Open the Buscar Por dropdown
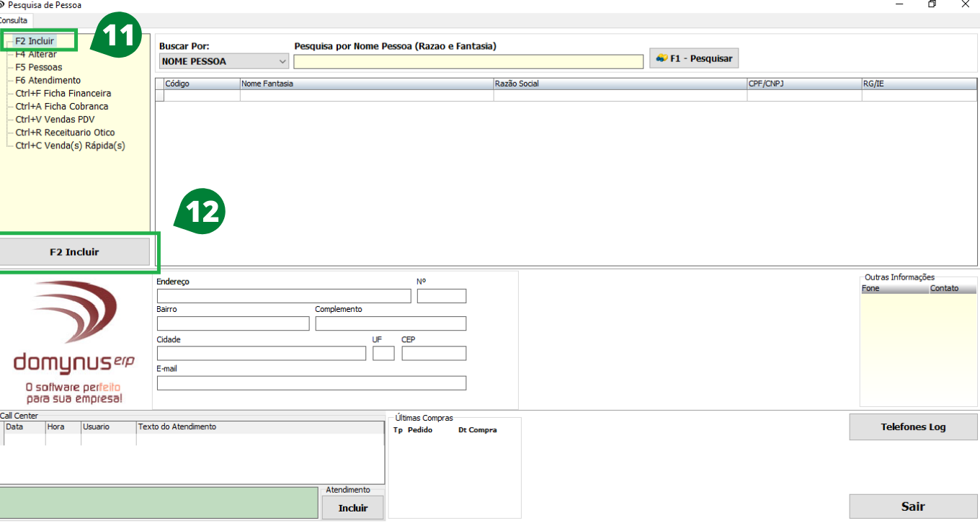980x523 pixels. pyautogui.click(x=223, y=61)
